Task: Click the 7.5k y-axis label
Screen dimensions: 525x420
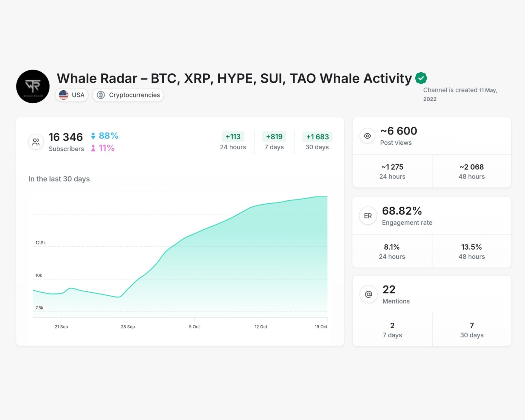Action: click(x=39, y=308)
